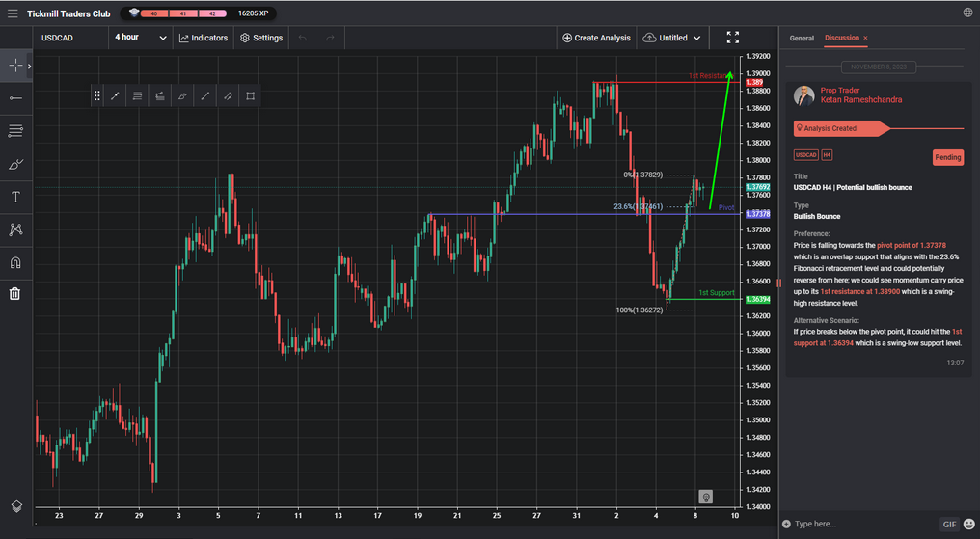Pick the plain line tool in floating toolbar
This screenshot has height=539, width=980.
coord(205,95)
